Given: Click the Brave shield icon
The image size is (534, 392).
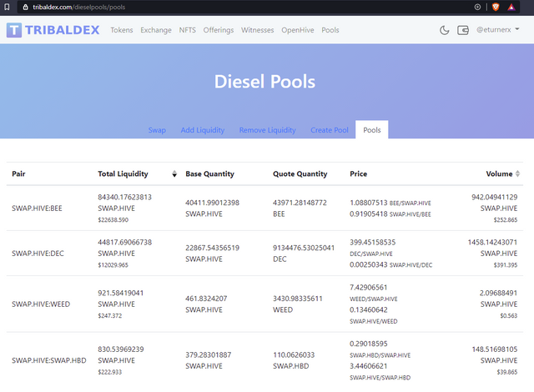Looking at the screenshot, I should pyautogui.click(x=496, y=7).
